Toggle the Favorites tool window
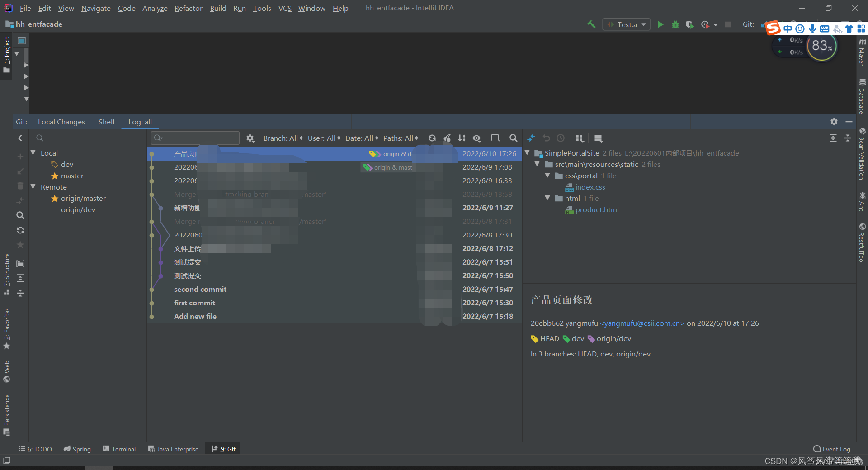The image size is (868, 470). point(6,329)
